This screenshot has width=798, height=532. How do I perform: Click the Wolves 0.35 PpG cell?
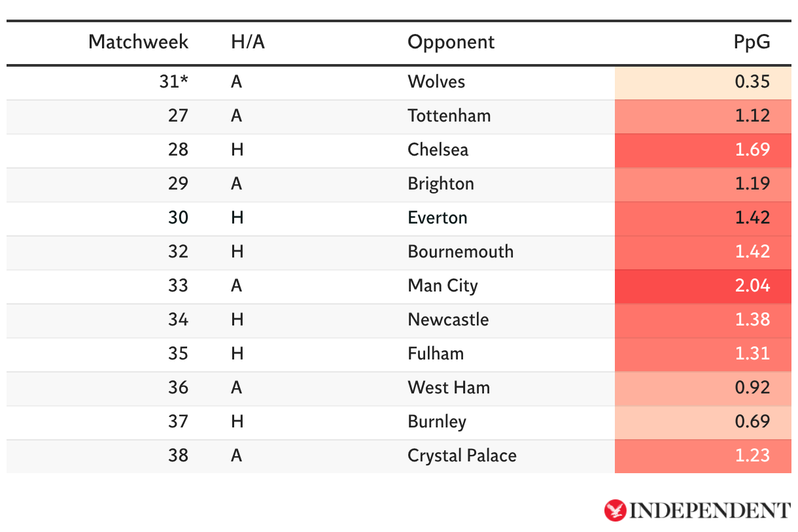pyautogui.click(x=752, y=82)
